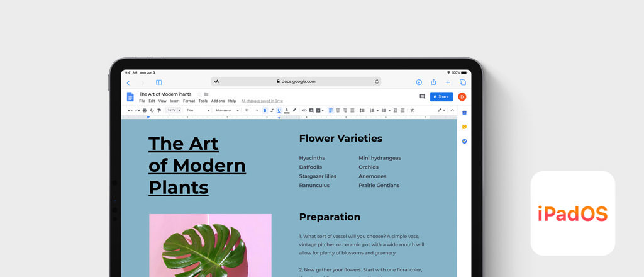
Task: Open the zoom level dropdown
Action: [x=174, y=110]
